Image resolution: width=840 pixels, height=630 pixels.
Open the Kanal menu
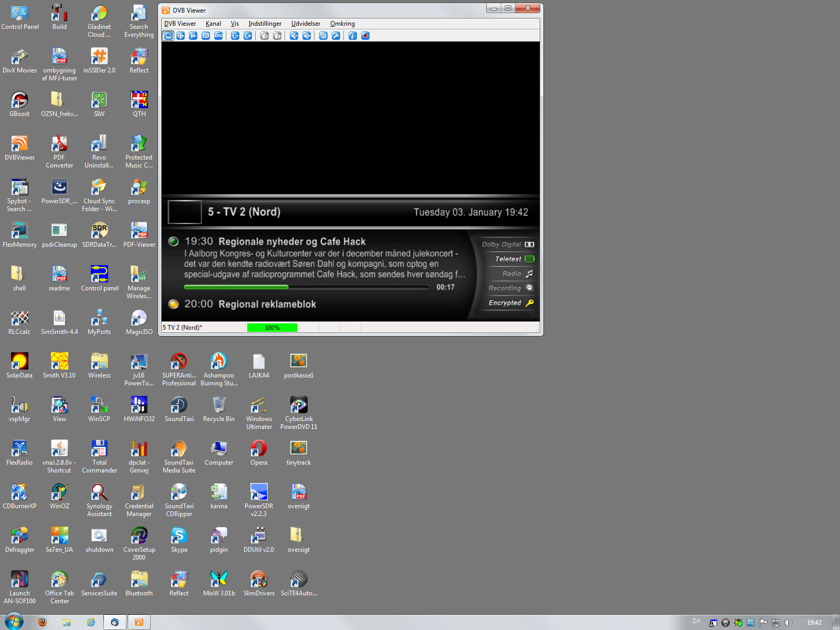[x=213, y=24]
